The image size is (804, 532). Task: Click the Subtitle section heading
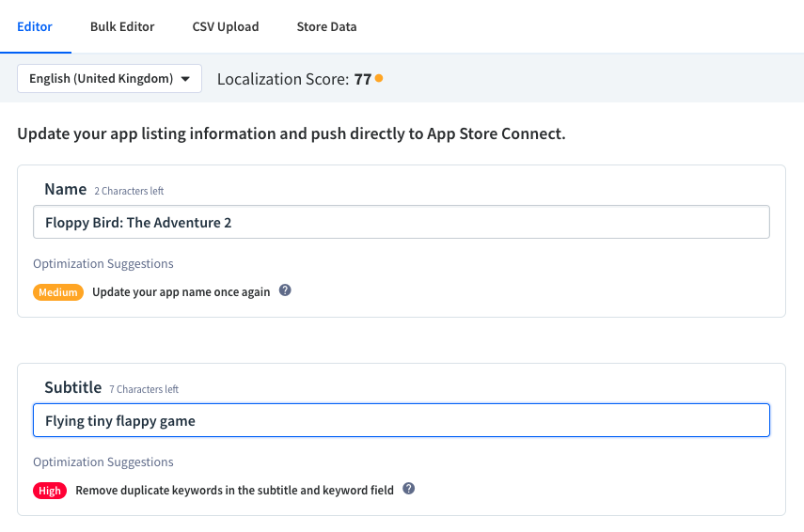coord(72,387)
